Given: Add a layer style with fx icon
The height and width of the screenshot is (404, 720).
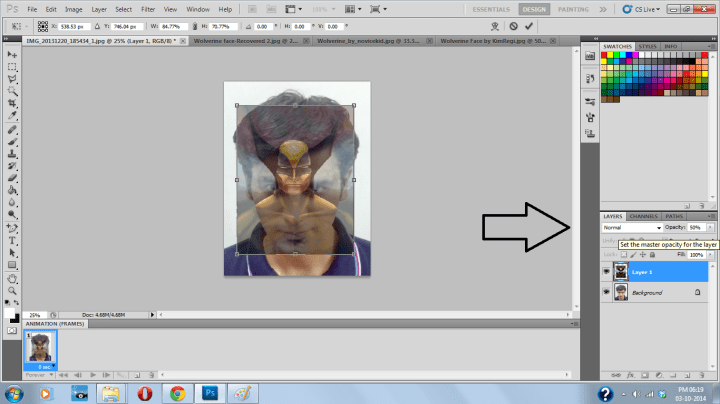Looking at the screenshot, I should (630, 375).
